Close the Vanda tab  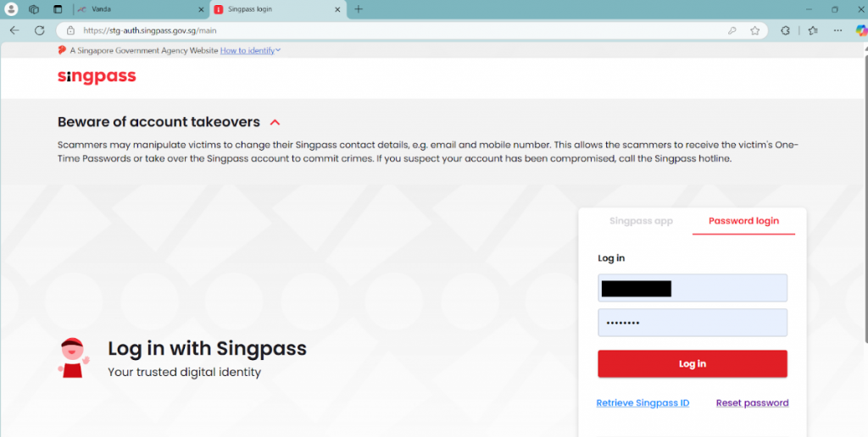(201, 9)
